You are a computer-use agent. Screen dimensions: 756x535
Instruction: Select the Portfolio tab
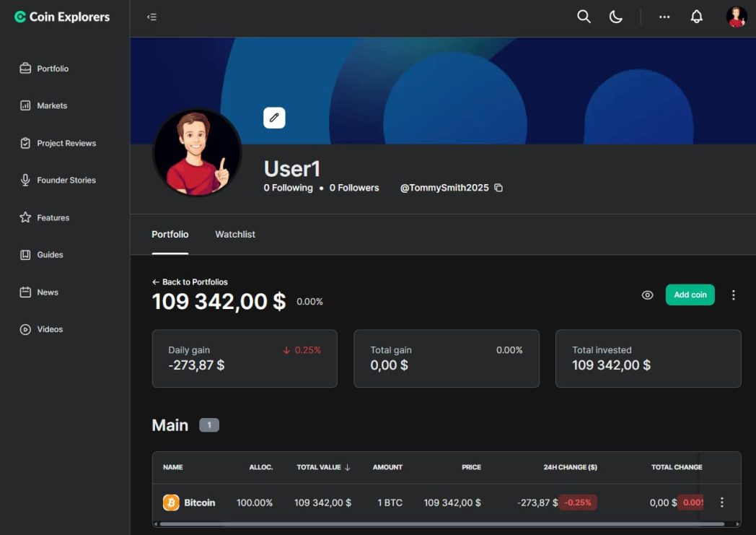coord(170,235)
